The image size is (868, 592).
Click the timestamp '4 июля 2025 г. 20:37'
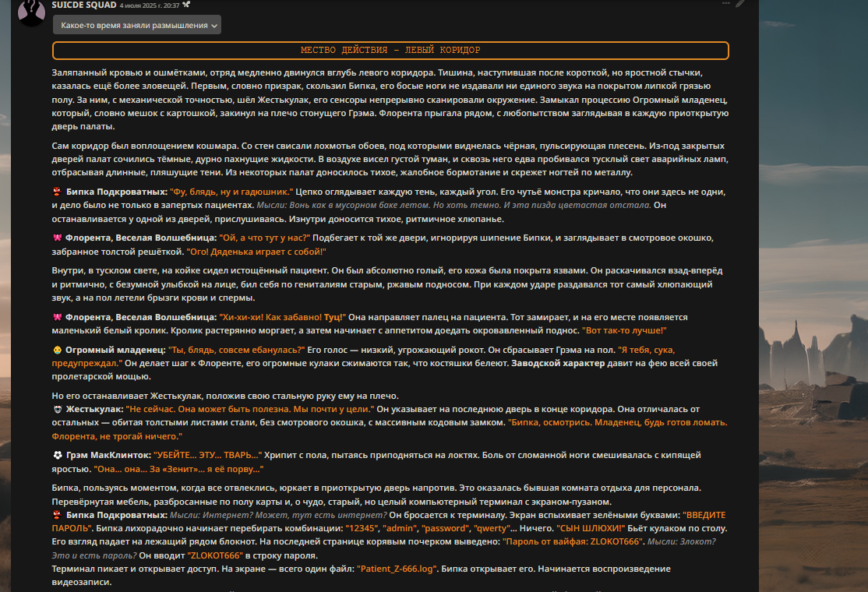pos(150,5)
